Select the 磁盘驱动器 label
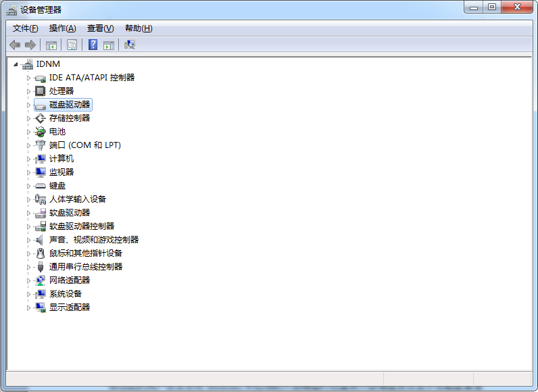 coord(70,105)
